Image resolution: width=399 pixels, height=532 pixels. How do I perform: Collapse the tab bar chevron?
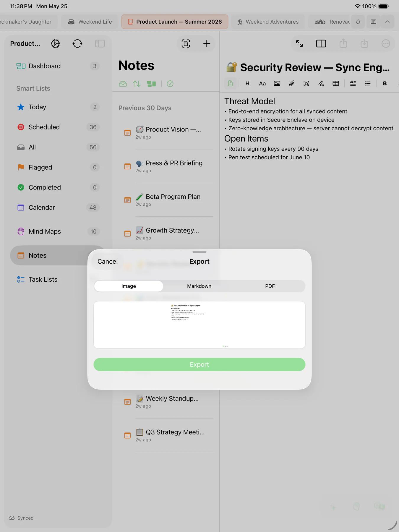click(387, 22)
